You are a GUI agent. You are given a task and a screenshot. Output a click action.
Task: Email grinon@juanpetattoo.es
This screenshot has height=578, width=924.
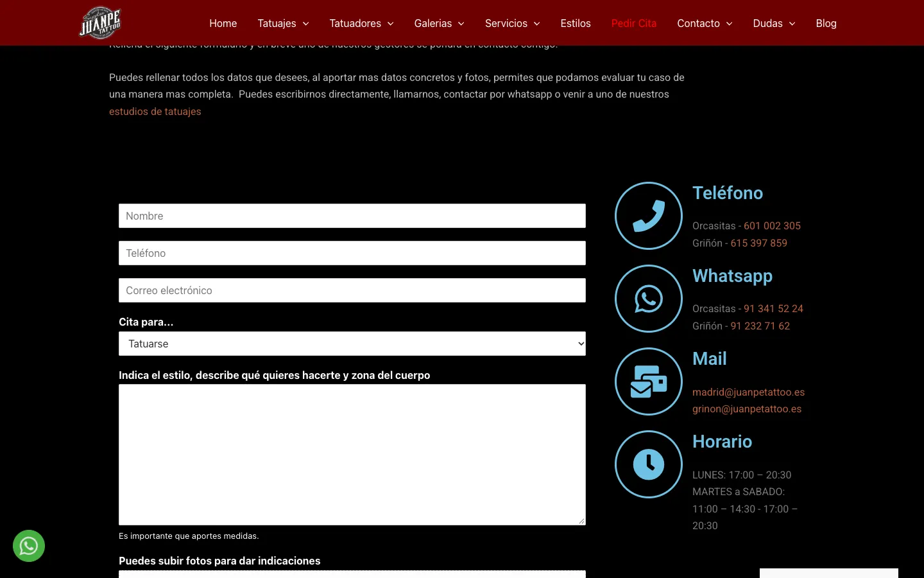point(747,409)
